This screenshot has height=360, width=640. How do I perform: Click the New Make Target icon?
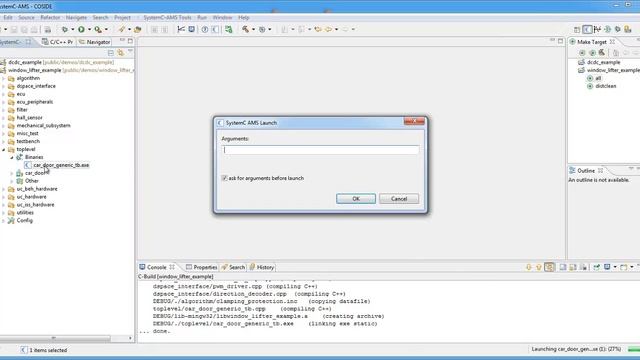point(582,53)
